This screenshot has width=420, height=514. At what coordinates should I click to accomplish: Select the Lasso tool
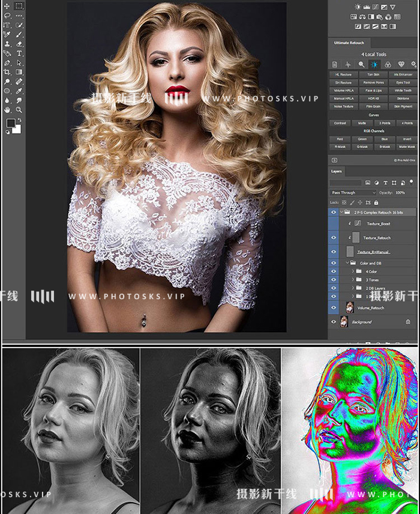coord(7,16)
